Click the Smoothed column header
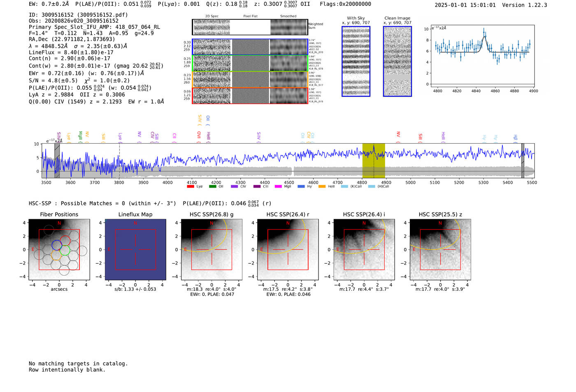576x392 pixels. coord(288,16)
